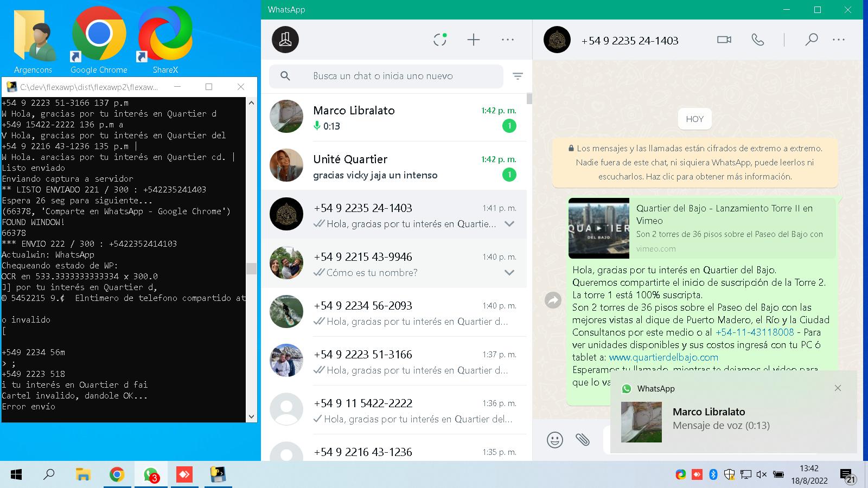Screen dimensions: 868x488
Task: Open the +54 9 11 5422-2222 chat
Action: 394,410
